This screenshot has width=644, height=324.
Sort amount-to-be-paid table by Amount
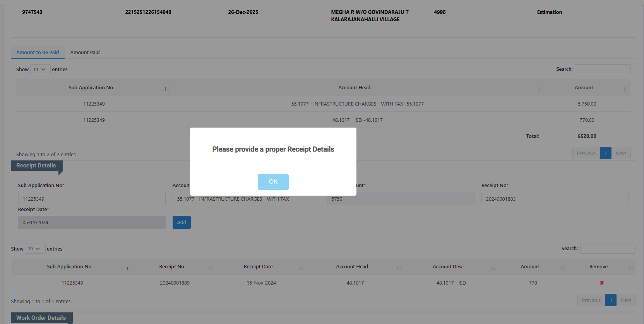(586, 88)
